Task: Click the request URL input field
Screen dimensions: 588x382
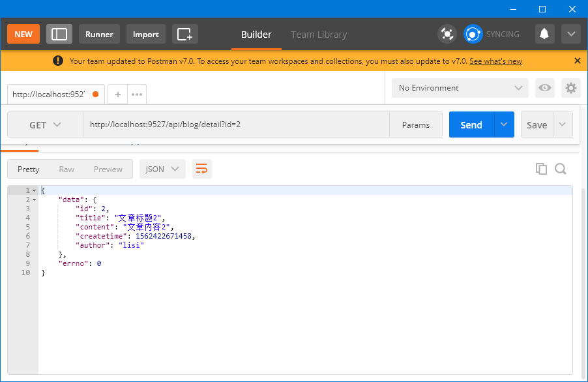Action: tap(236, 125)
